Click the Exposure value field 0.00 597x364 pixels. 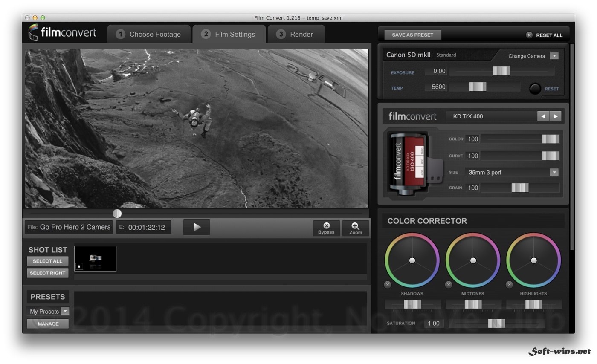(436, 71)
